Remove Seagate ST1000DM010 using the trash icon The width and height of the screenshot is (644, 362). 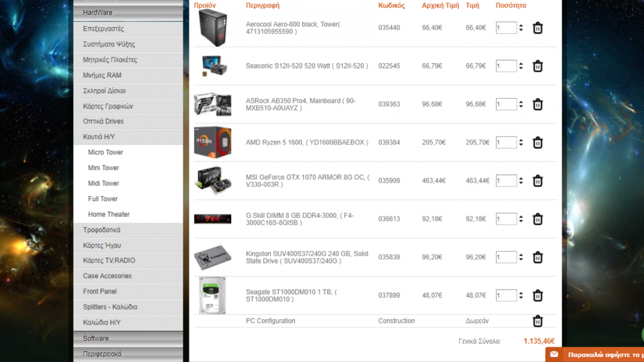(537, 295)
